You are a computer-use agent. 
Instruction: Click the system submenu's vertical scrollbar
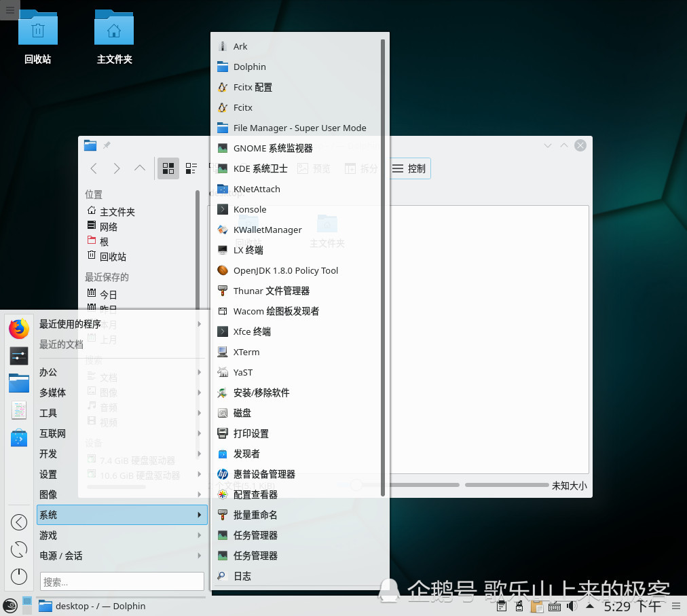tap(383, 268)
